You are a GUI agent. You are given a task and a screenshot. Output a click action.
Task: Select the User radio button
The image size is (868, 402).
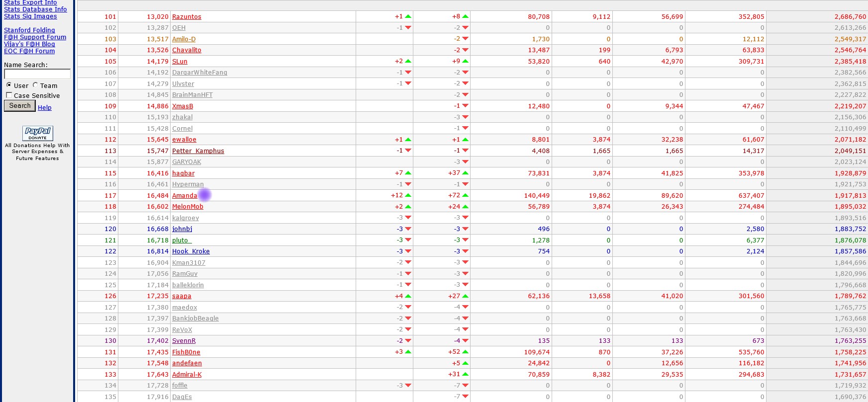[9, 85]
